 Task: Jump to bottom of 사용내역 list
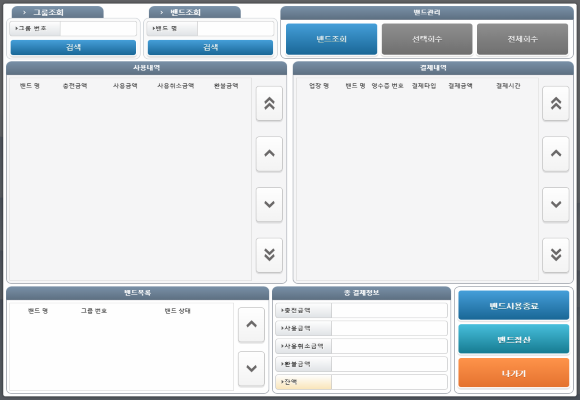(269, 255)
